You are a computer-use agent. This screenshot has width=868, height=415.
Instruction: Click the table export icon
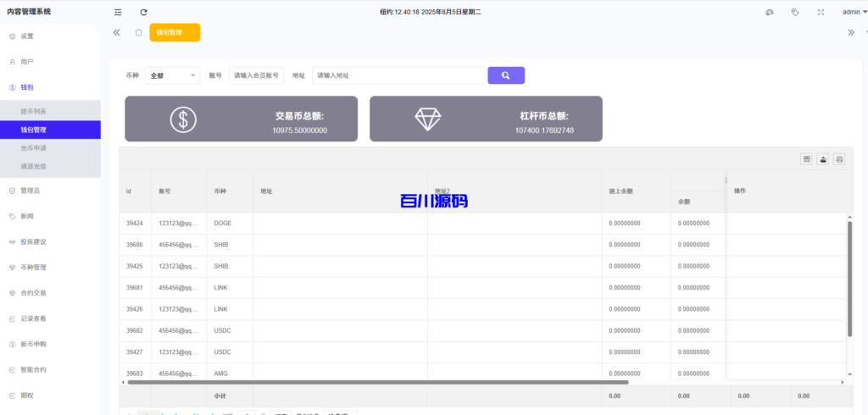coord(823,159)
